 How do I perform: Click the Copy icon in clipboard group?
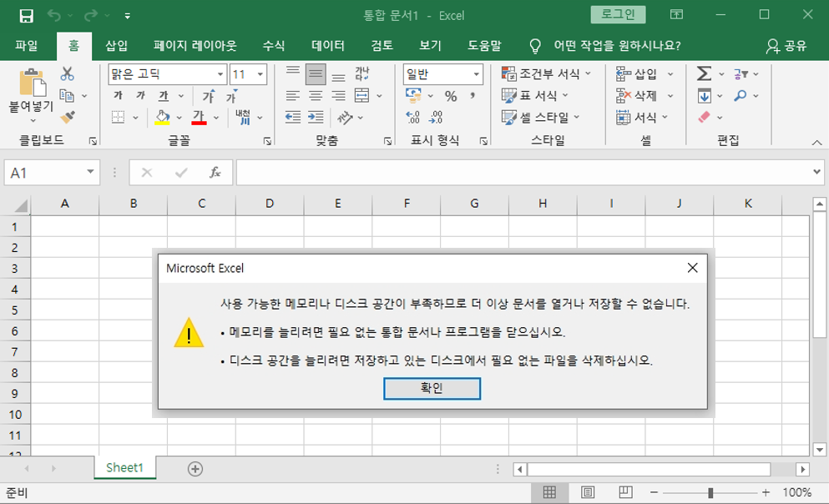point(67,96)
